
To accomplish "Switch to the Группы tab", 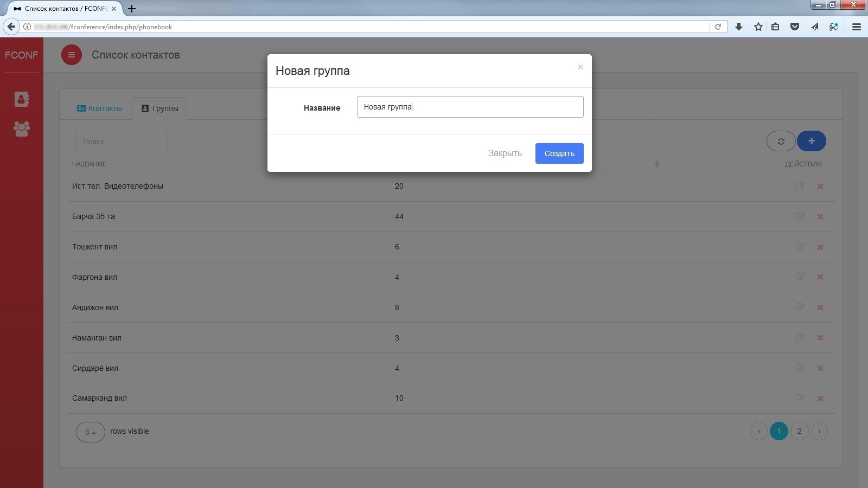I will [160, 108].
